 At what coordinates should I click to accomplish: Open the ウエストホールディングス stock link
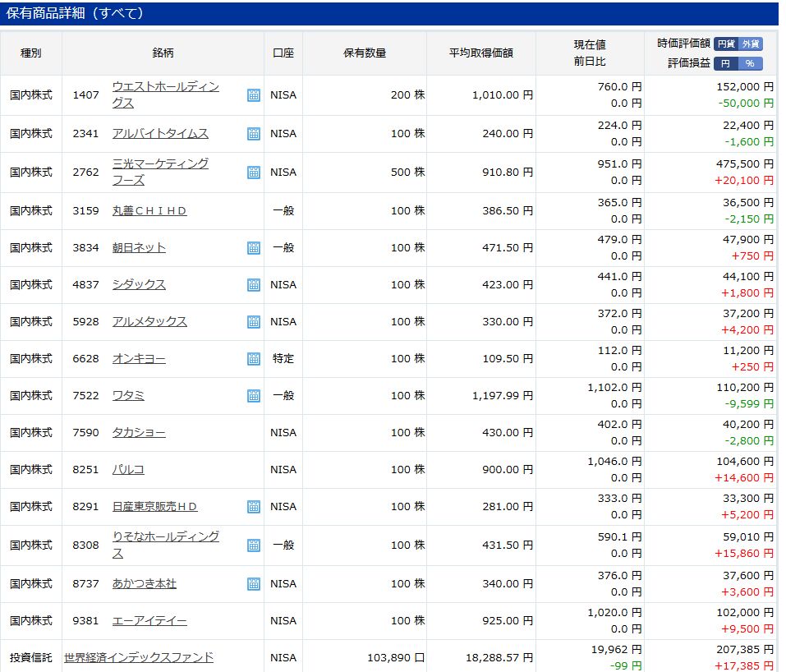click(166, 94)
